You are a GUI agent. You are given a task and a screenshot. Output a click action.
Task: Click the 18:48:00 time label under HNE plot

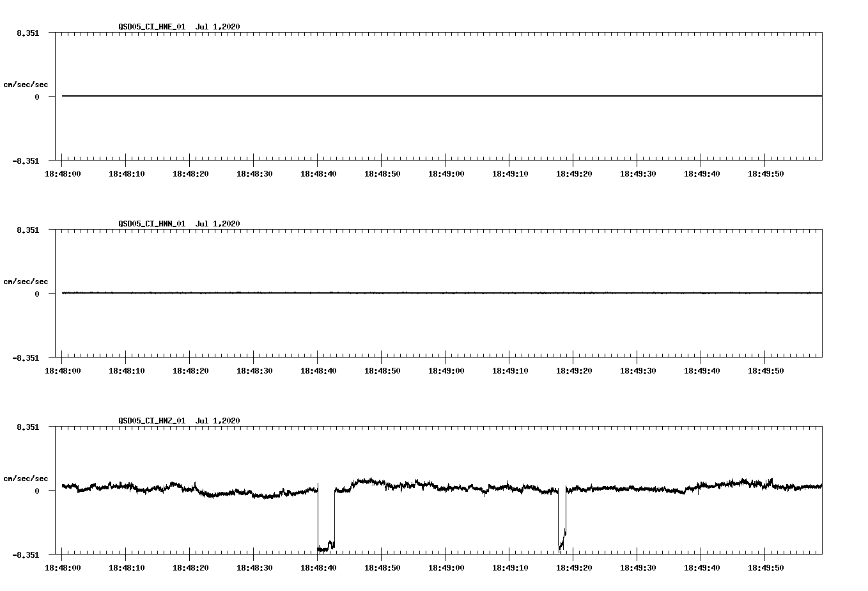click(63, 174)
